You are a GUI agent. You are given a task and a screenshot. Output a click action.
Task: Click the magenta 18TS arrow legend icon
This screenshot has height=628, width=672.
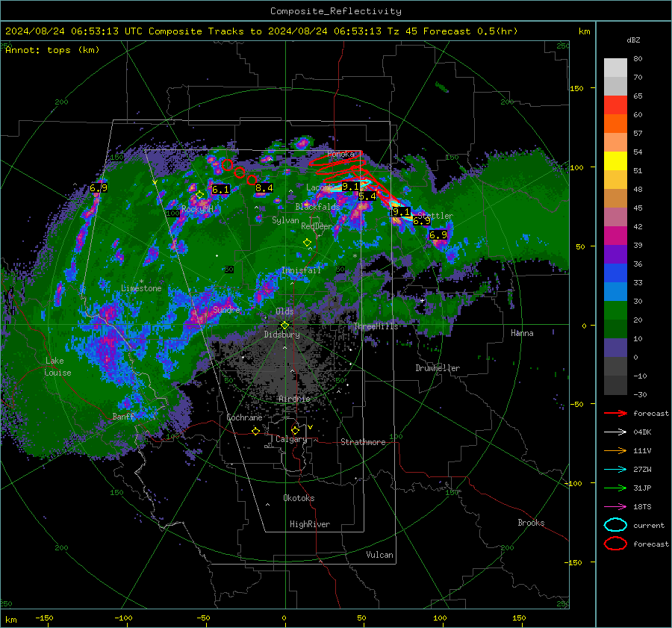pos(615,507)
